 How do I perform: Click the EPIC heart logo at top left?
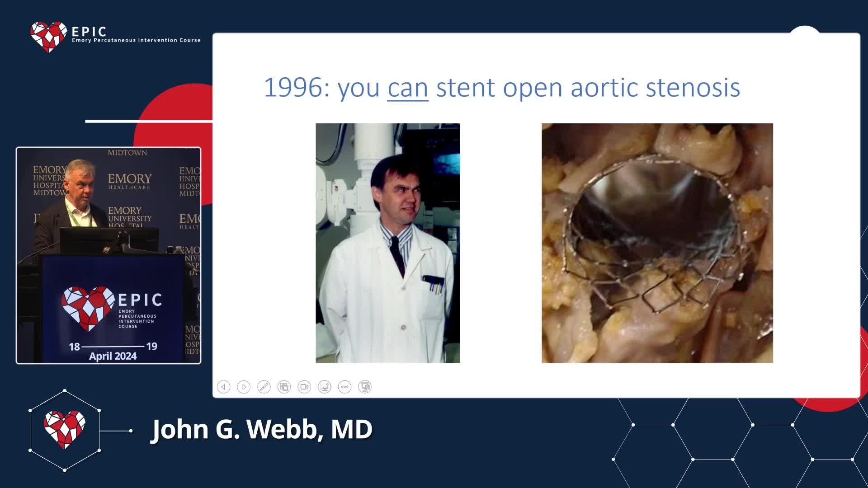click(48, 37)
